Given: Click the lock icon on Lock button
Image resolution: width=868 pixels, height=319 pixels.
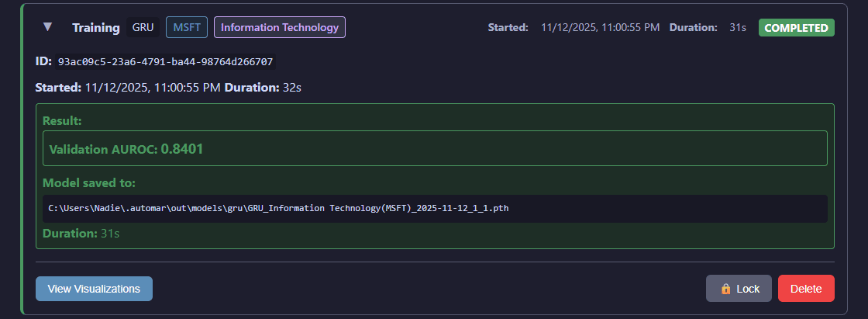Looking at the screenshot, I should pyautogui.click(x=725, y=289).
